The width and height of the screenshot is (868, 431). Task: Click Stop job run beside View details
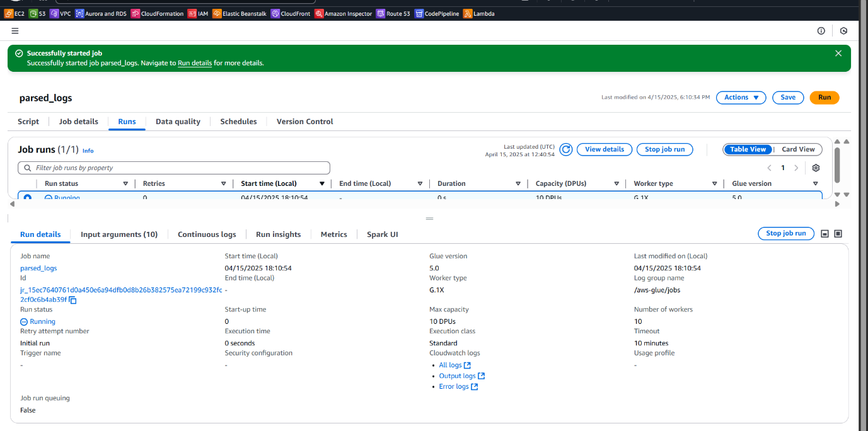[x=664, y=149]
